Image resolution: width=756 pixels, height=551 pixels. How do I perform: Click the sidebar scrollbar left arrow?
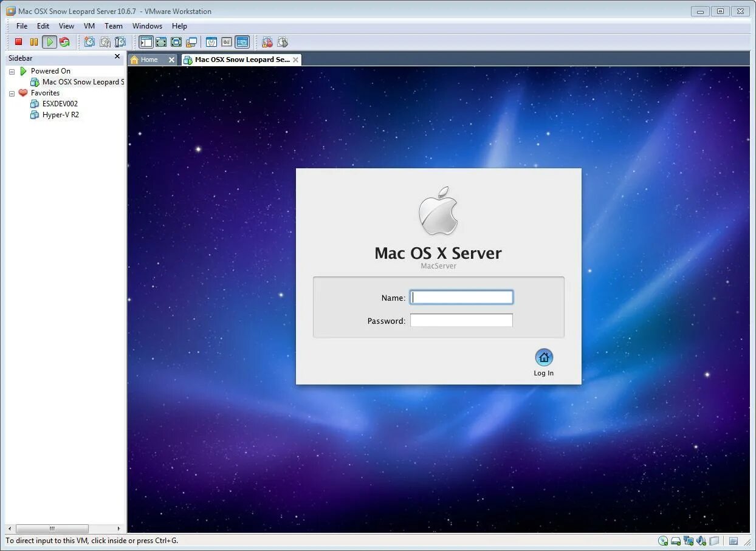coord(10,529)
